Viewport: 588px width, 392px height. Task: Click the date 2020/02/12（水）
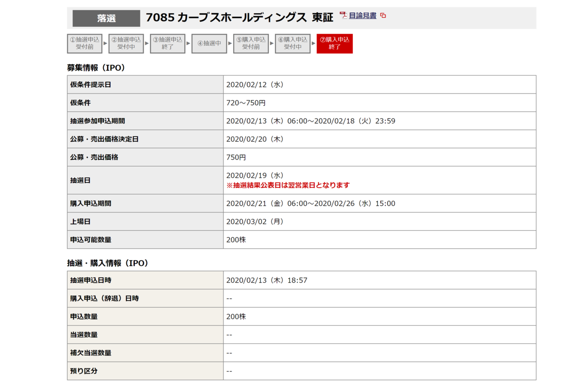(x=255, y=85)
